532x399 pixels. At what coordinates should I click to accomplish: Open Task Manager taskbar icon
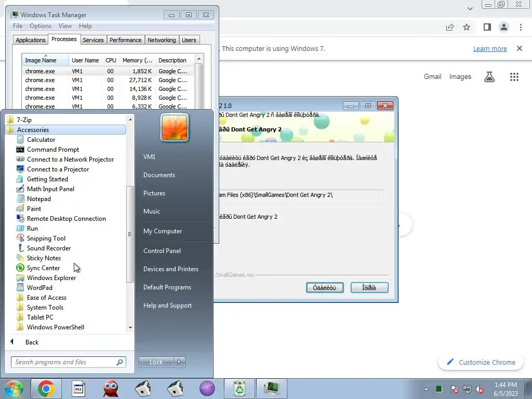(272, 389)
